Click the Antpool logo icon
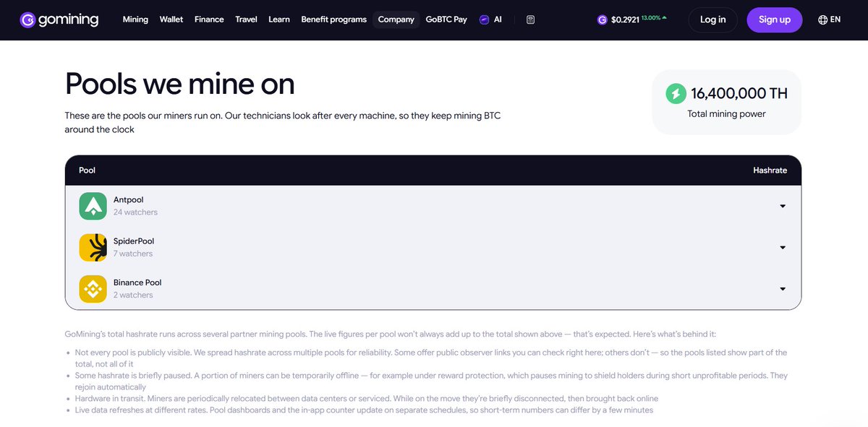The image size is (868, 427). tap(93, 206)
